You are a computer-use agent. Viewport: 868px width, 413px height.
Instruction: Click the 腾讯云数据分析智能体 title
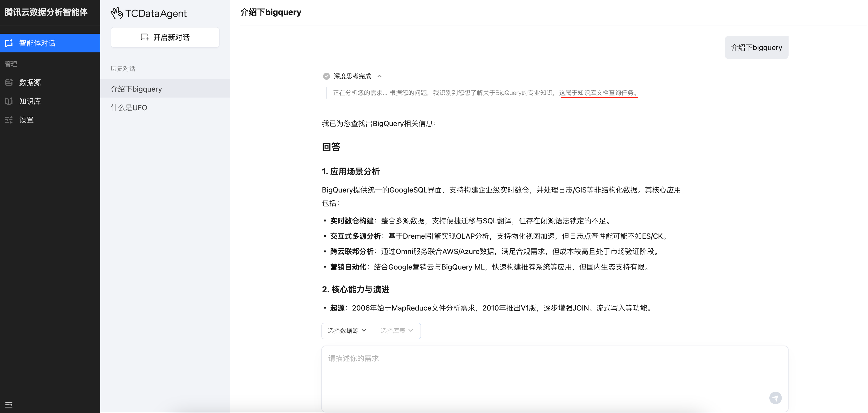click(x=46, y=12)
